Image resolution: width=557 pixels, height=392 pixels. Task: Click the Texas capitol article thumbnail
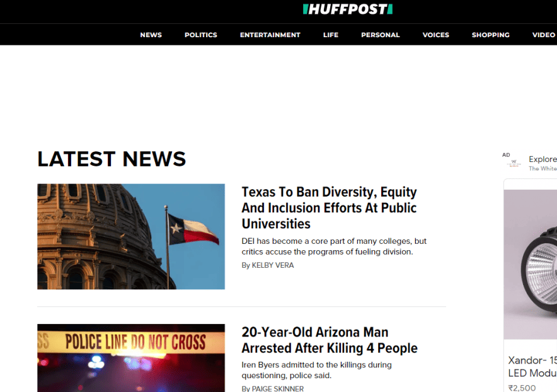[x=130, y=236]
